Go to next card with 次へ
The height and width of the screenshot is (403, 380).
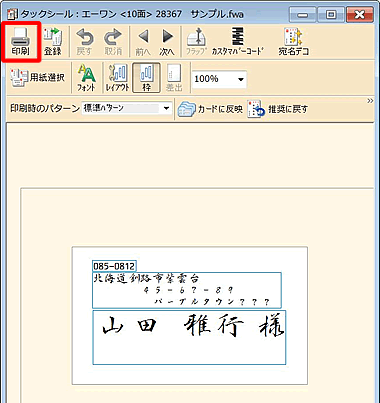pos(167,42)
